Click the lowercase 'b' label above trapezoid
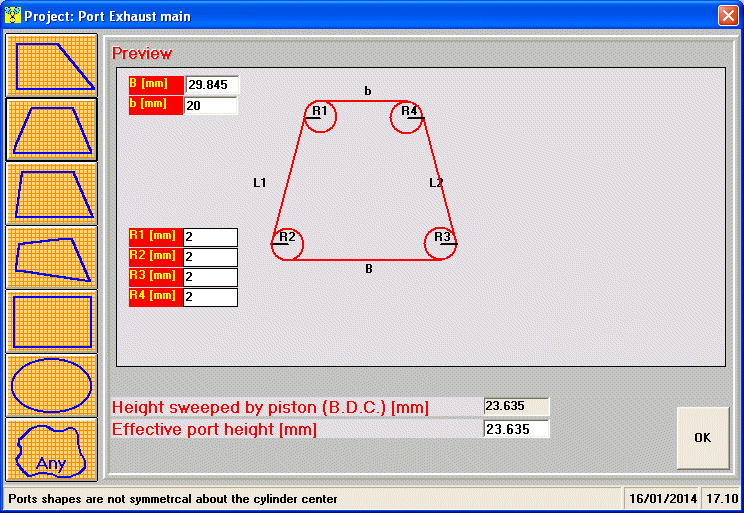The image size is (744, 513). [x=368, y=90]
